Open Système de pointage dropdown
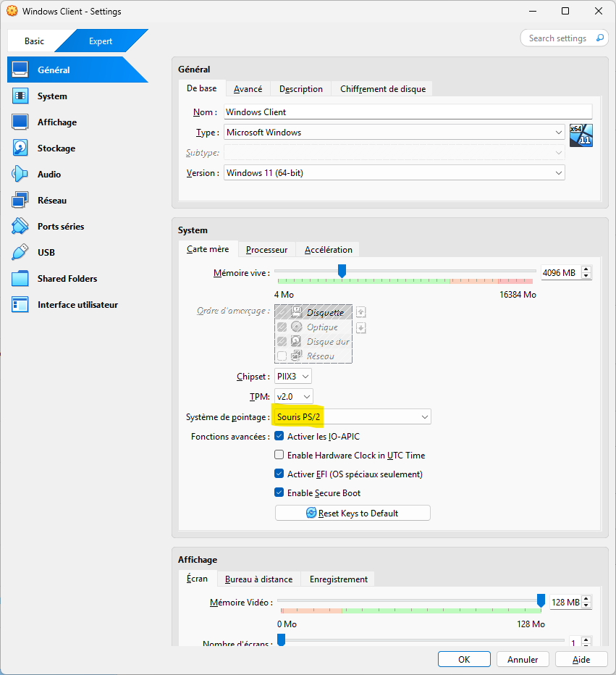616x675 pixels. pos(353,416)
